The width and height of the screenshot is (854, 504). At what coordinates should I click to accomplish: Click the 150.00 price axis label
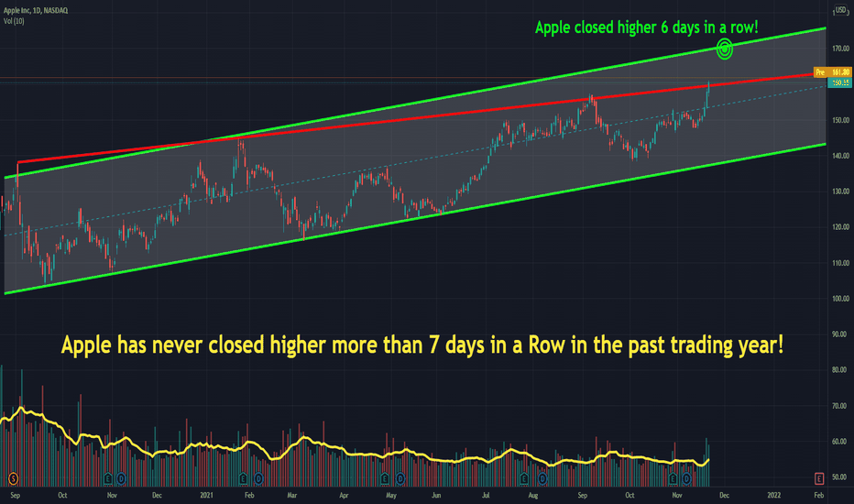pyautogui.click(x=840, y=120)
